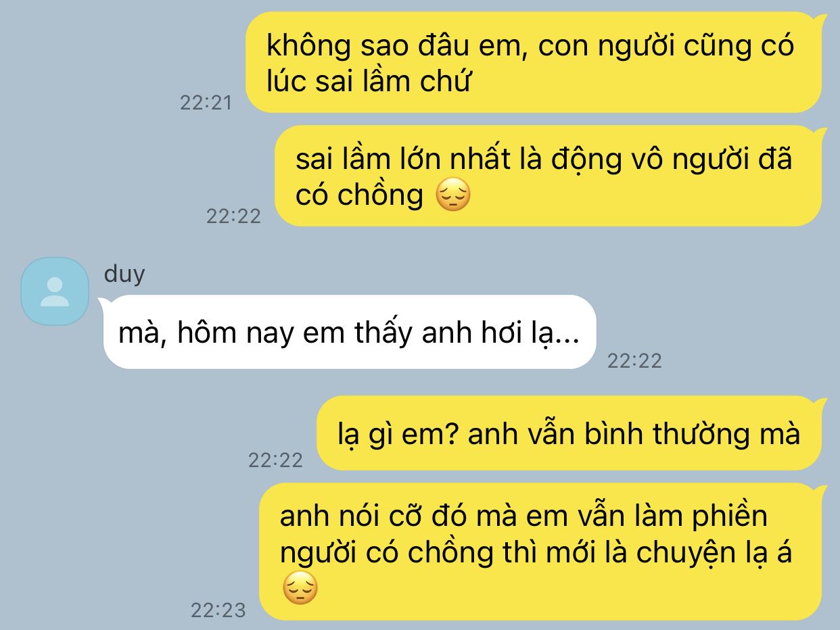Image resolution: width=840 pixels, height=630 pixels.
Task: Click the 22:22 timestamp next to duy's message
Action: [634, 360]
